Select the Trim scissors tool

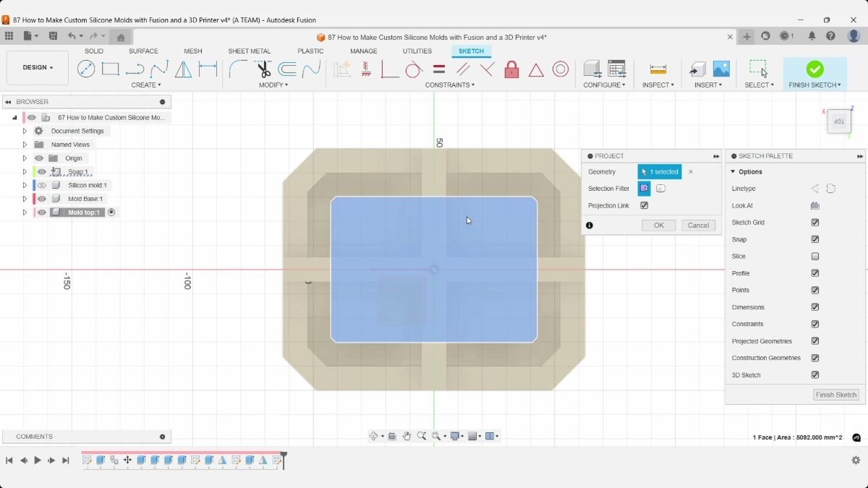[263, 69]
